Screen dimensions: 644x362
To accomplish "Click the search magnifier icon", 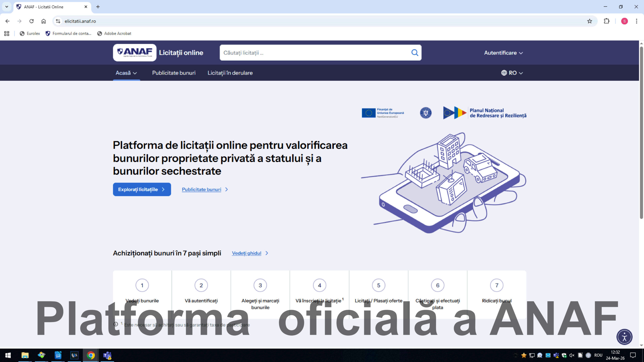I will (x=415, y=53).
